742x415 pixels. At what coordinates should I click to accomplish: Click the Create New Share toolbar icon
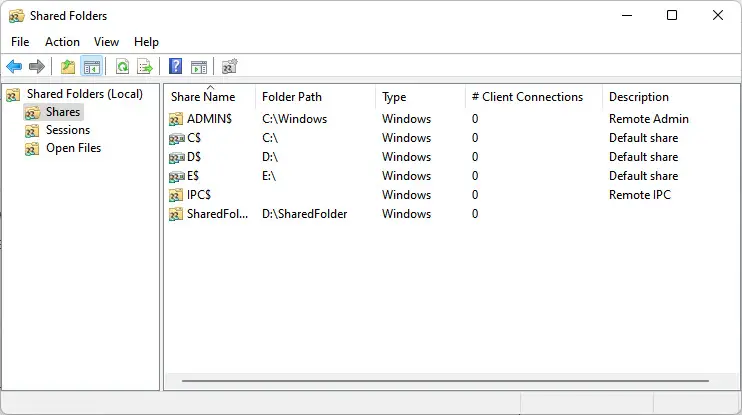point(230,66)
